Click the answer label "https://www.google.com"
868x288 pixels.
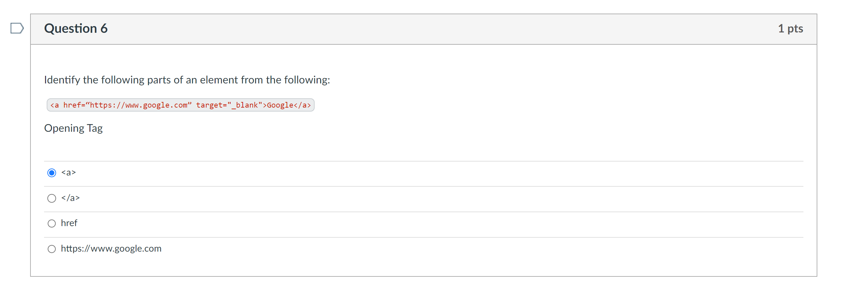111,249
